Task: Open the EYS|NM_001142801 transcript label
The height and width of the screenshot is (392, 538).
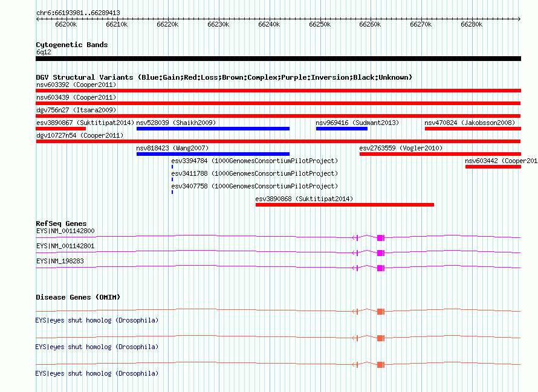Action: pyautogui.click(x=65, y=246)
